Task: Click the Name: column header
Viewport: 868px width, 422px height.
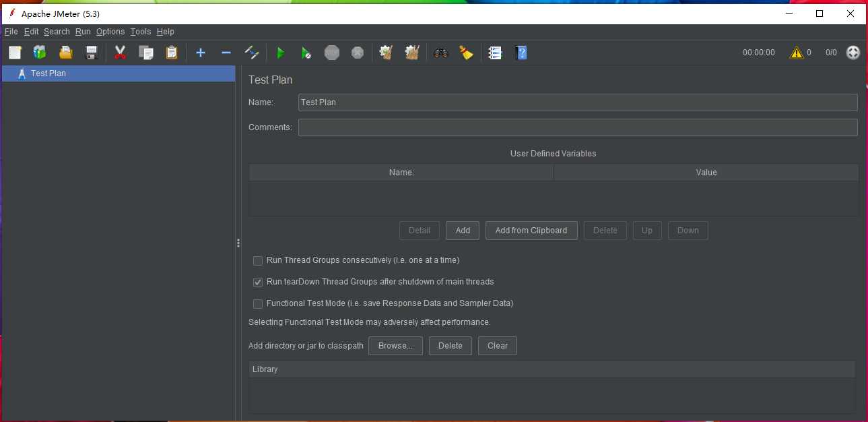Action: [x=401, y=173]
